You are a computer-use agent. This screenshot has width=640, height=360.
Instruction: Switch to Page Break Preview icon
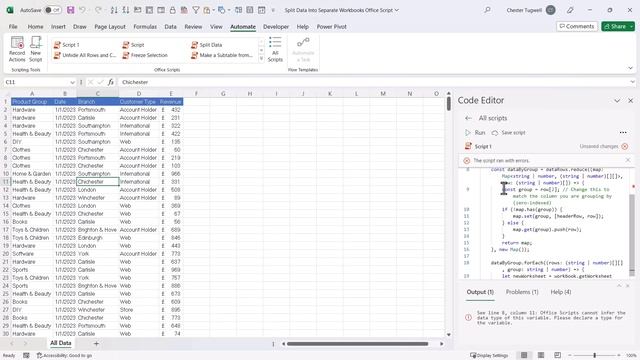558,355
